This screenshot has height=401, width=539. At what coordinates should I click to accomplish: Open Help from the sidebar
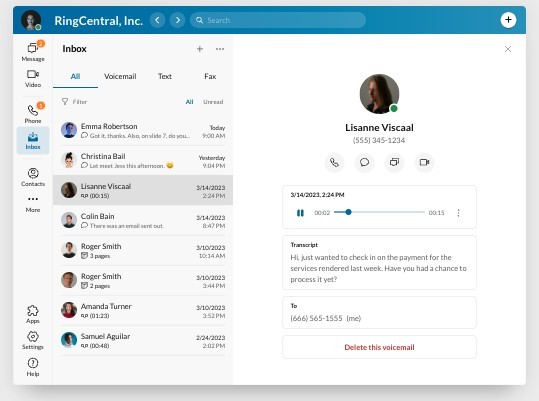coord(33,367)
